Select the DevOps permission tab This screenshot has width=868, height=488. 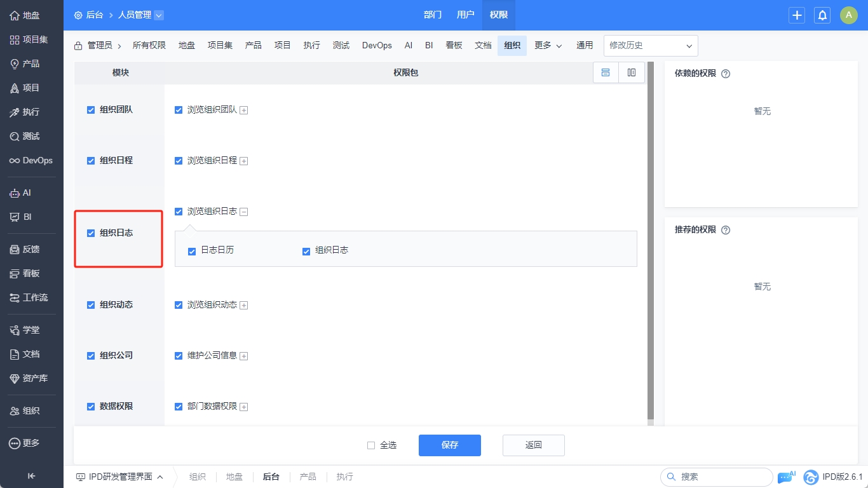[377, 46]
